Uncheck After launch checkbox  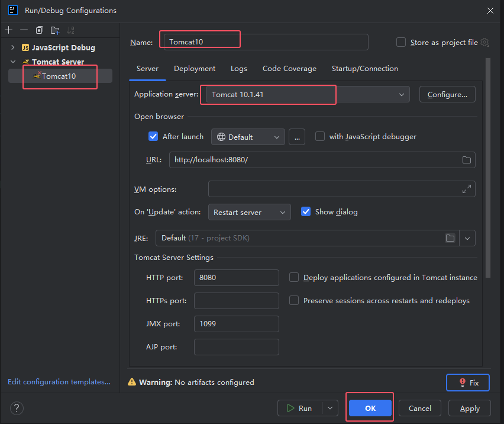[x=153, y=136]
